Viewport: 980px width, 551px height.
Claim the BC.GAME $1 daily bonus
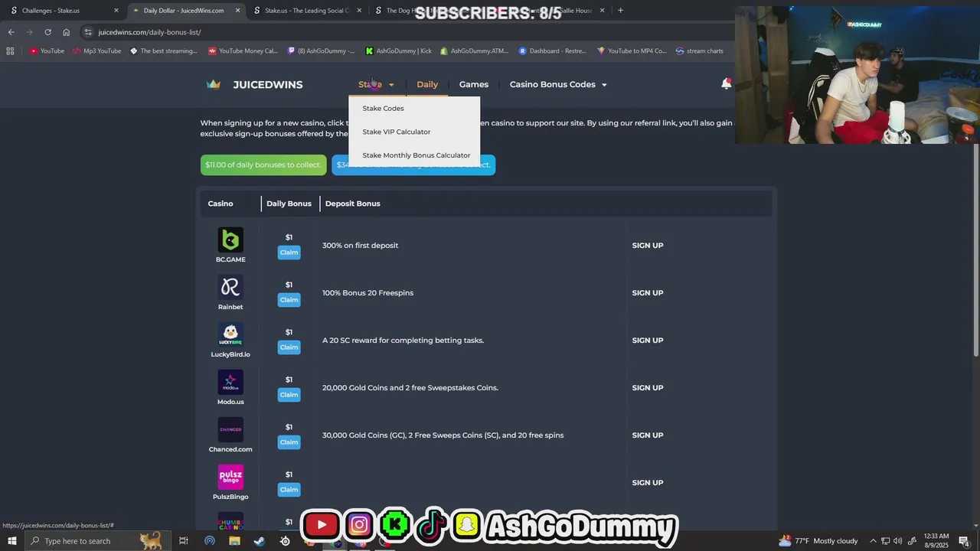[289, 253]
